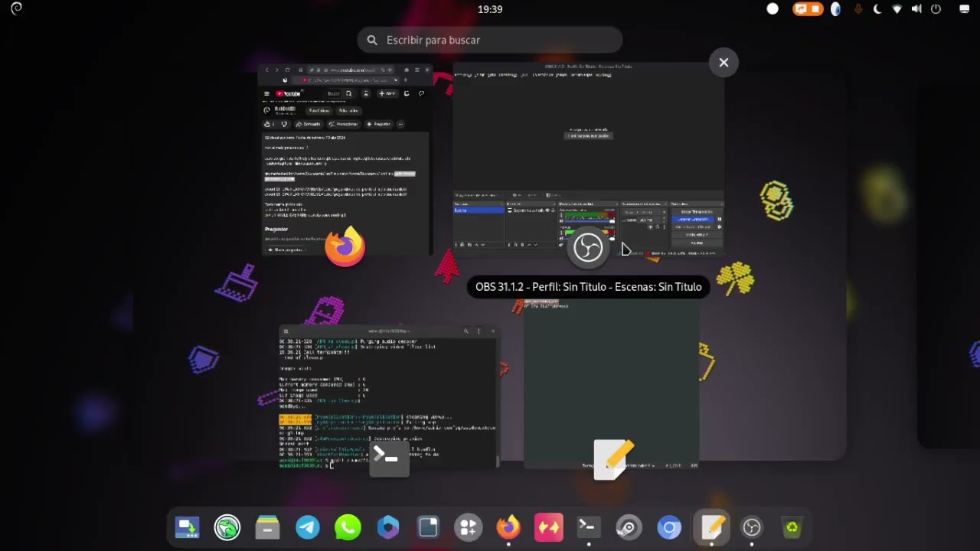Open Terminal from the dock
This screenshot has height=551, width=980.
coord(589,527)
